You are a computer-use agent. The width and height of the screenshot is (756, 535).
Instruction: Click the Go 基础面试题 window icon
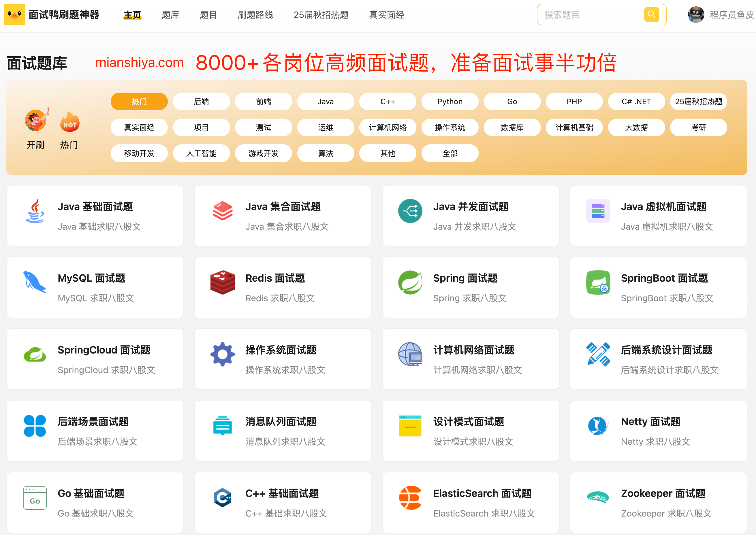(35, 497)
